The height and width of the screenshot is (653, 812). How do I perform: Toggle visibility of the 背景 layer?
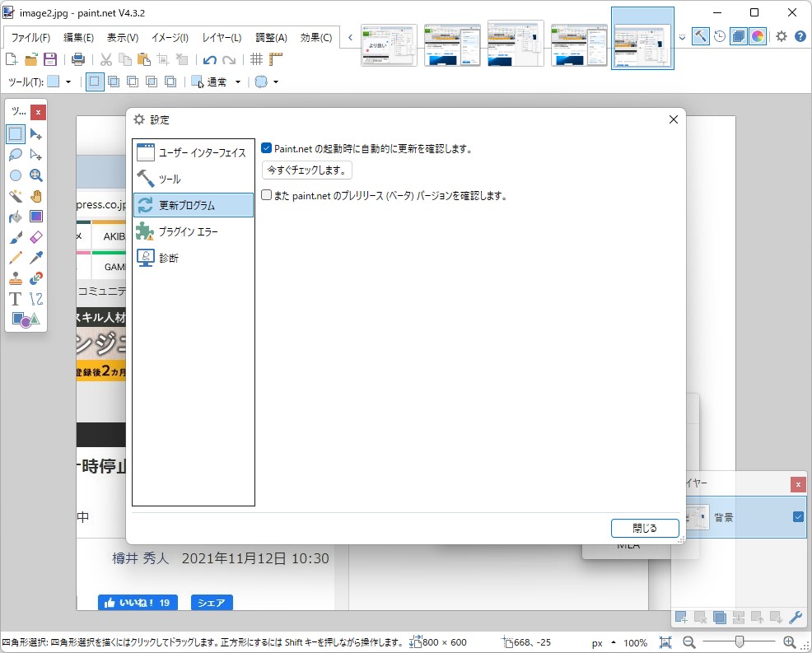797,516
